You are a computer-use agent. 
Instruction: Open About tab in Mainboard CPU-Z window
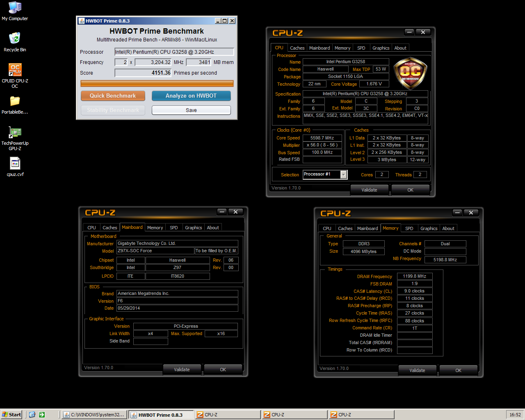coord(213,228)
